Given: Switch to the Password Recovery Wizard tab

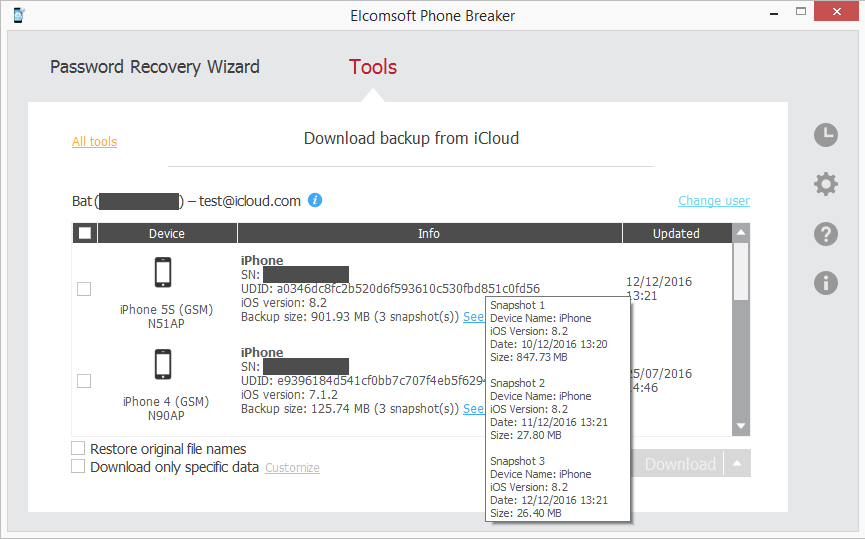Looking at the screenshot, I should pos(155,67).
